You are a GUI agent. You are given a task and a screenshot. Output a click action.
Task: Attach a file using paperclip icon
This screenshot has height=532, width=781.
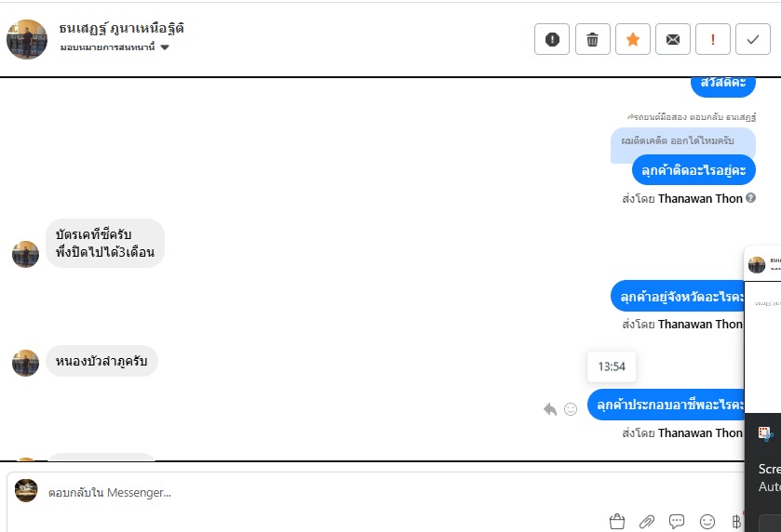pos(647,521)
